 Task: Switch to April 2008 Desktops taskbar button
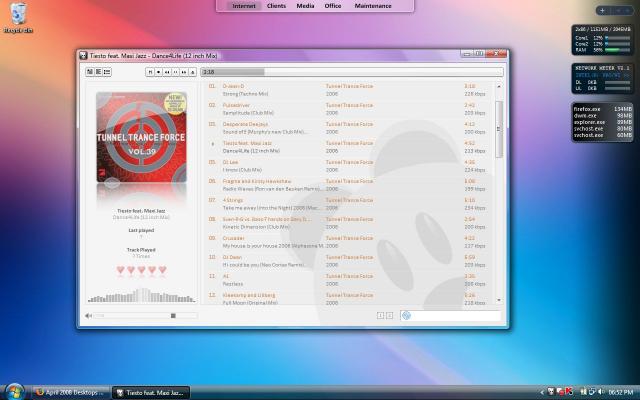tap(71, 393)
